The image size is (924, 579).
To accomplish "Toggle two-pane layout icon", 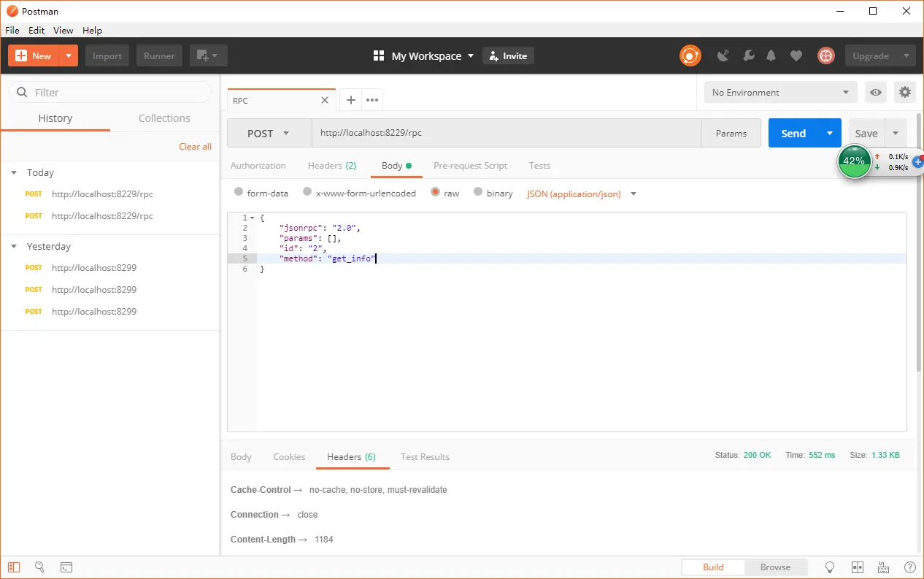I will (858, 567).
